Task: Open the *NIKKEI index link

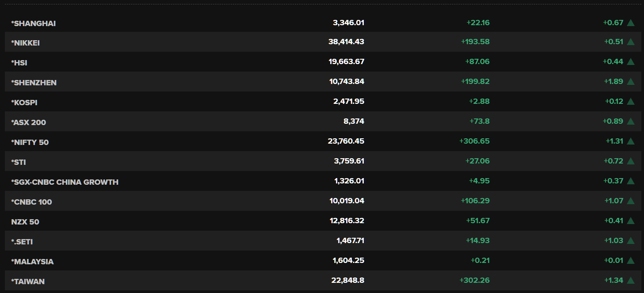Action: pyautogui.click(x=26, y=43)
